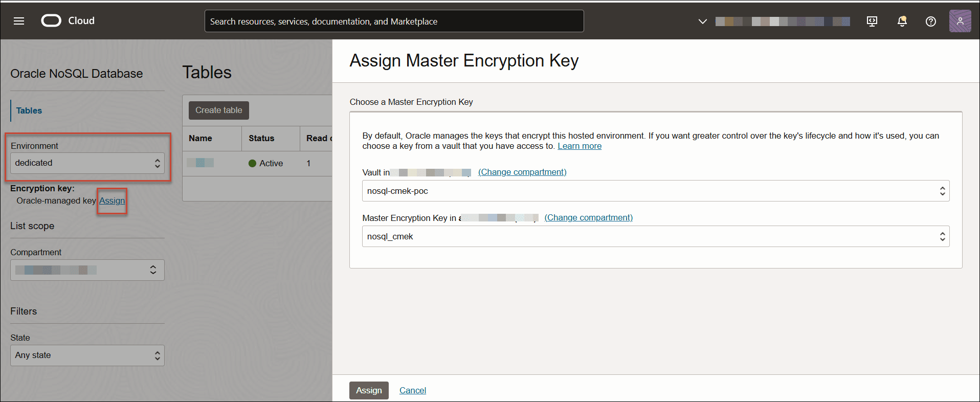Click the Assign button in the panel footer
Screen dimensions: 980x402
[369, 390]
